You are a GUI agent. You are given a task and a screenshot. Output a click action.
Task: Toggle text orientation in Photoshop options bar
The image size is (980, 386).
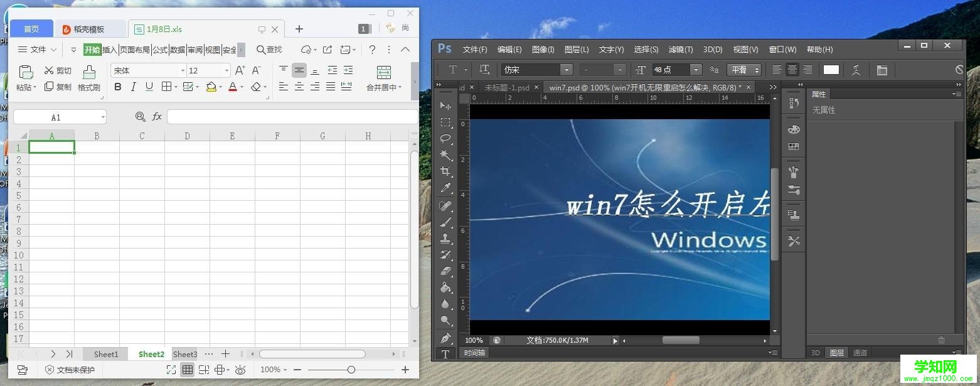point(484,70)
